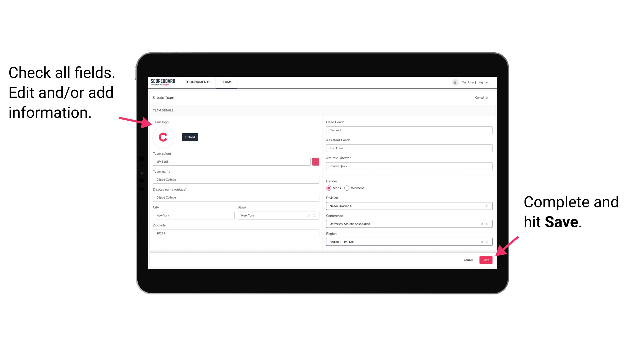
Task: Click the red team colour swatch
Action: pyautogui.click(x=316, y=161)
